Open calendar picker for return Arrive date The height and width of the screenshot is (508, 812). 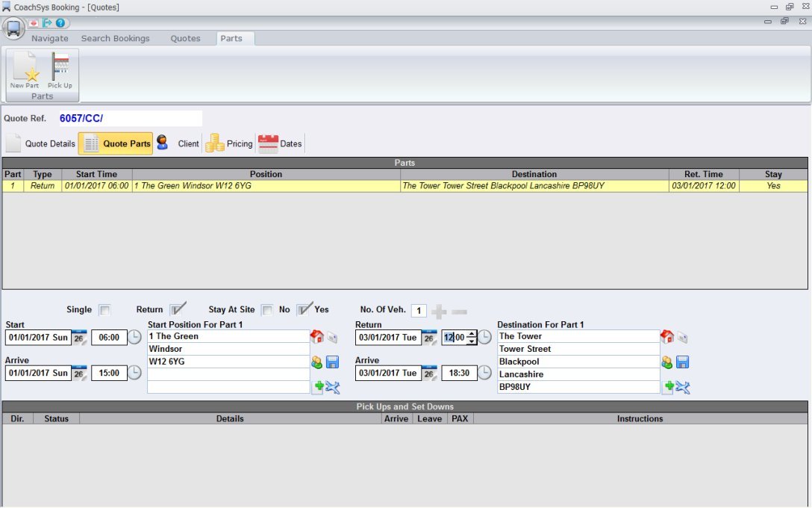coord(429,374)
